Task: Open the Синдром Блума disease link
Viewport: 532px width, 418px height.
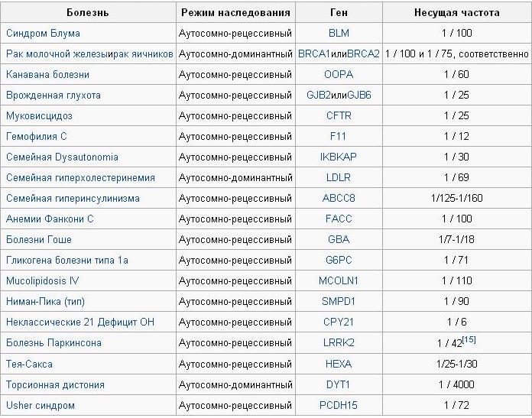Action: pos(43,34)
